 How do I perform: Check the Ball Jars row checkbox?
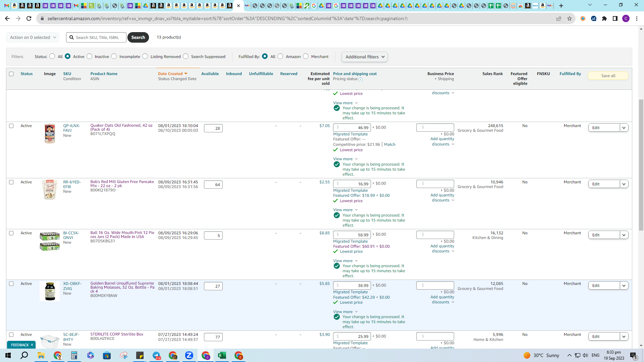11,233
